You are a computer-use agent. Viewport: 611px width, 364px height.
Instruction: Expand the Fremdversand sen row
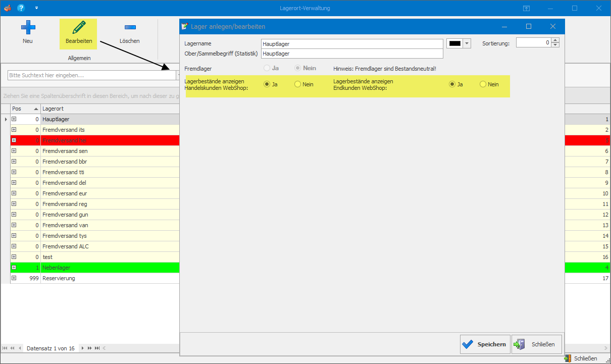[x=14, y=151]
